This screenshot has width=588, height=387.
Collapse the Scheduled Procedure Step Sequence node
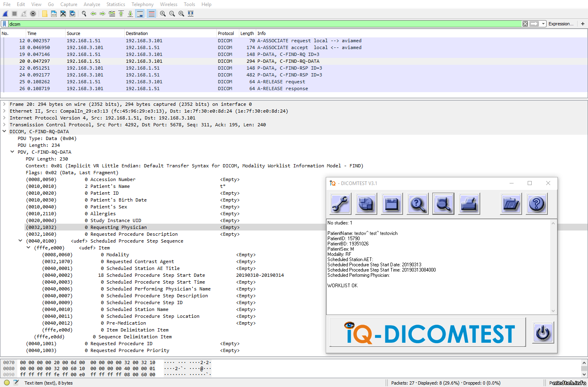[x=21, y=241]
